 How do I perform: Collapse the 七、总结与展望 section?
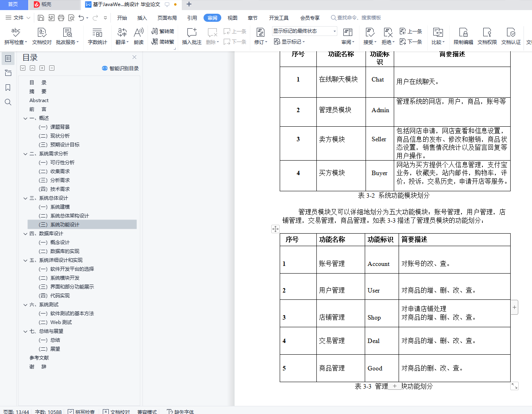click(x=25, y=332)
